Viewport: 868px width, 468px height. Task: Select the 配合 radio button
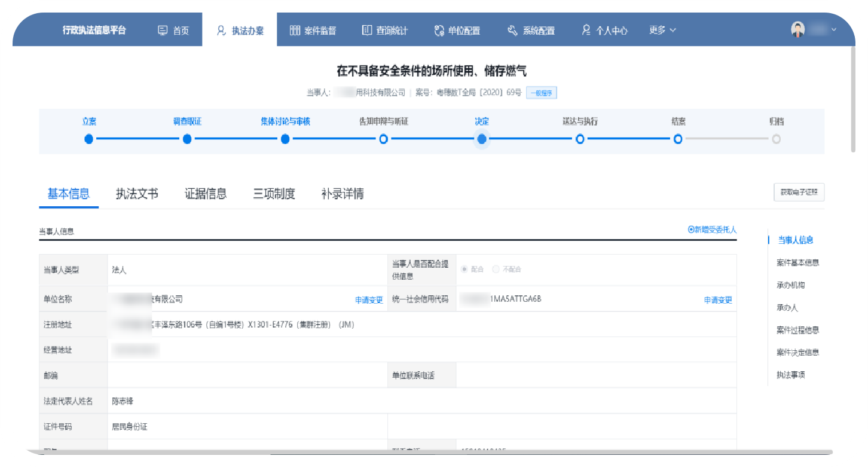click(x=464, y=270)
